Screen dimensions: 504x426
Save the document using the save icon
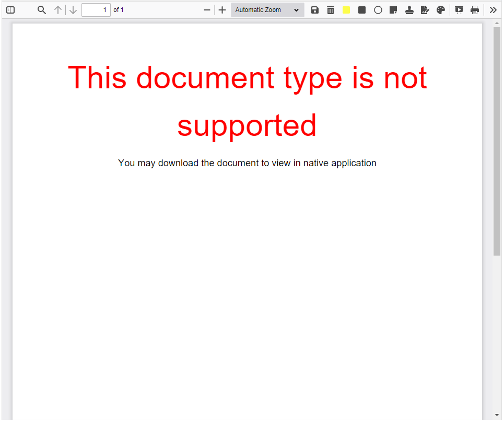coord(314,9)
